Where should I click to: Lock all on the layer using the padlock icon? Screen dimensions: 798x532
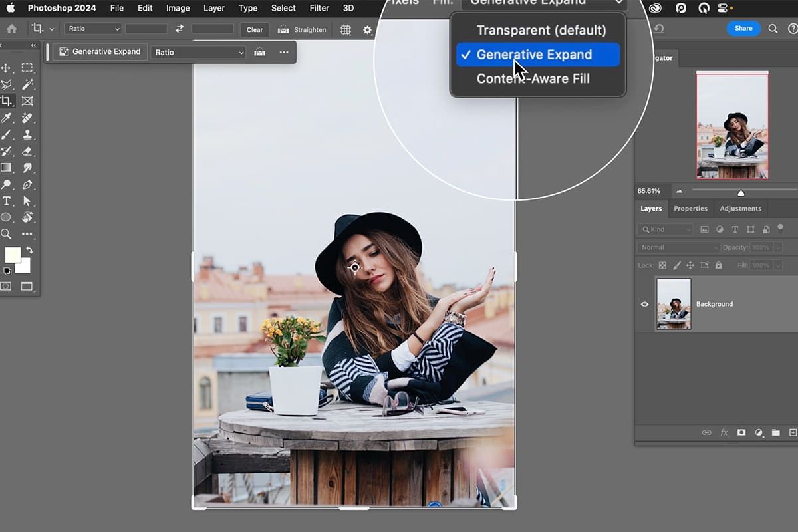pos(718,265)
